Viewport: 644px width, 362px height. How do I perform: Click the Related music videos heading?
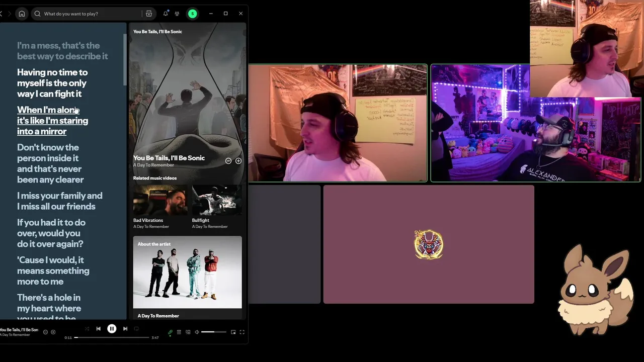pyautogui.click(x=155, y=178)
